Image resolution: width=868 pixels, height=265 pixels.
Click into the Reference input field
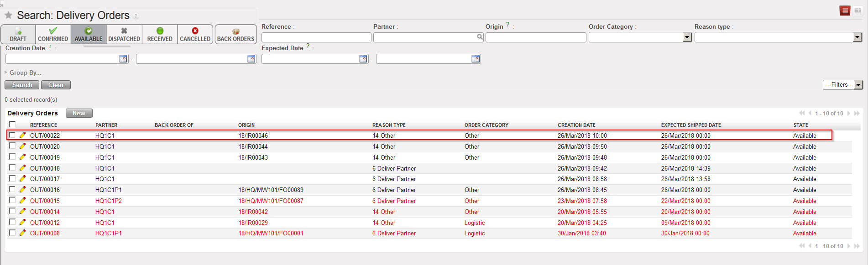tap(316, 37)
